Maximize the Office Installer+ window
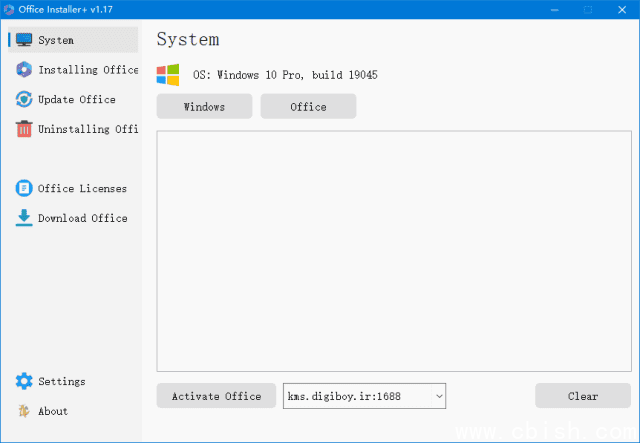This screenshot has height=443, width=640. point(588,10)
